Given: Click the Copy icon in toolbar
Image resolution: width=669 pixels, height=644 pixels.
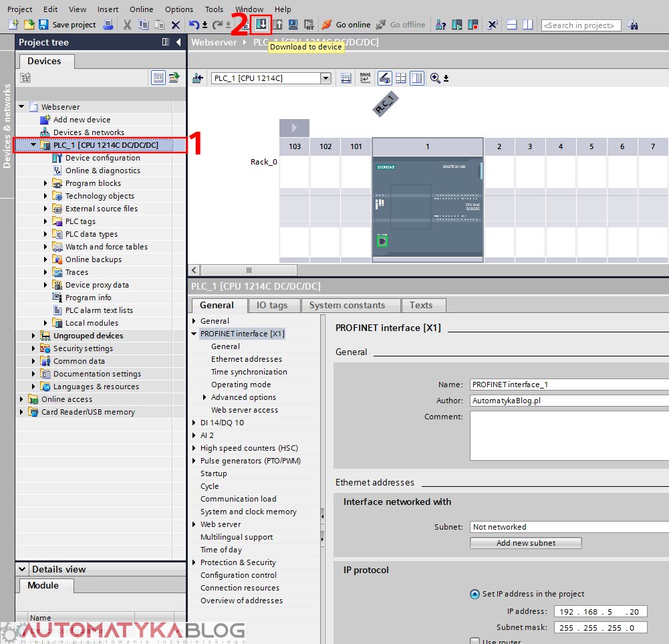Looking at the screenshot, I should [143, 25].
